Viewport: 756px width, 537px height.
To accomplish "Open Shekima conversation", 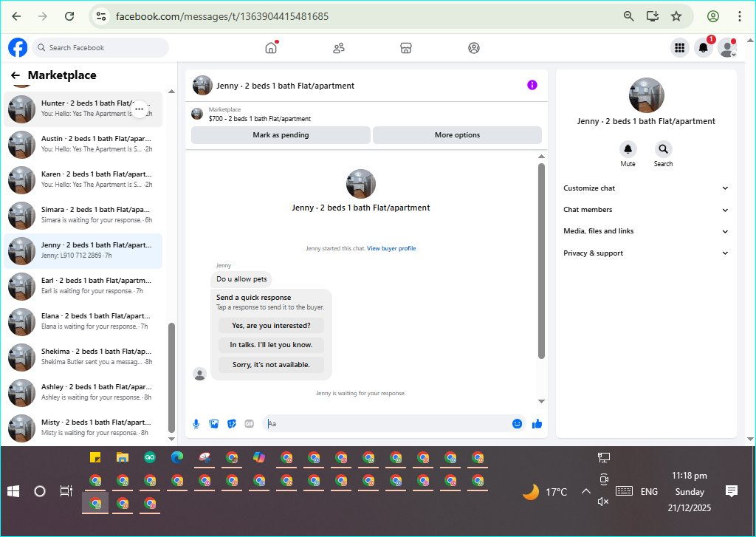I will [83, 358].
